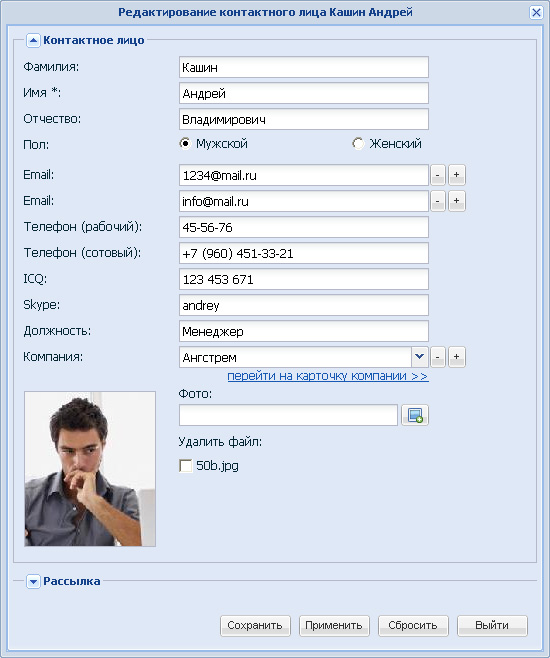Click the Телефон (сотовый) label
The width and height of the screenshot is (550, 658).
click(x=82, y=253)
